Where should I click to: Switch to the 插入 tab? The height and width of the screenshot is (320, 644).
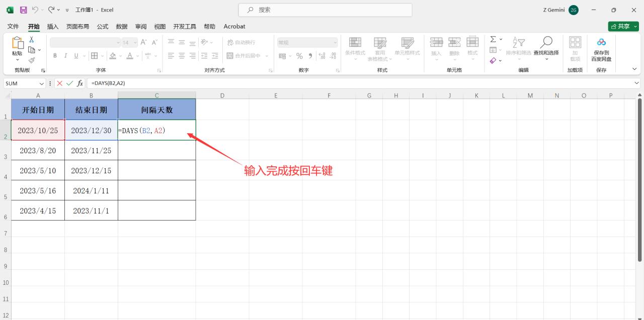point(53,26)
